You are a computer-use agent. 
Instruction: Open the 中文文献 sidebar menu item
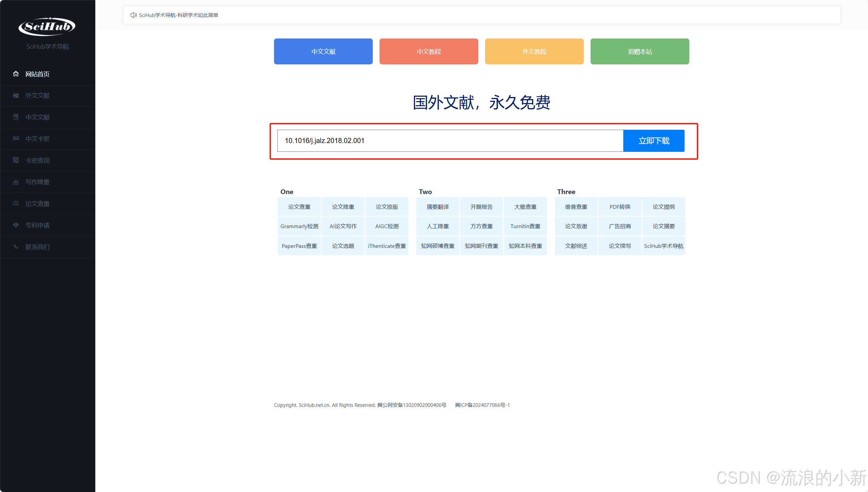click(37, 117)
